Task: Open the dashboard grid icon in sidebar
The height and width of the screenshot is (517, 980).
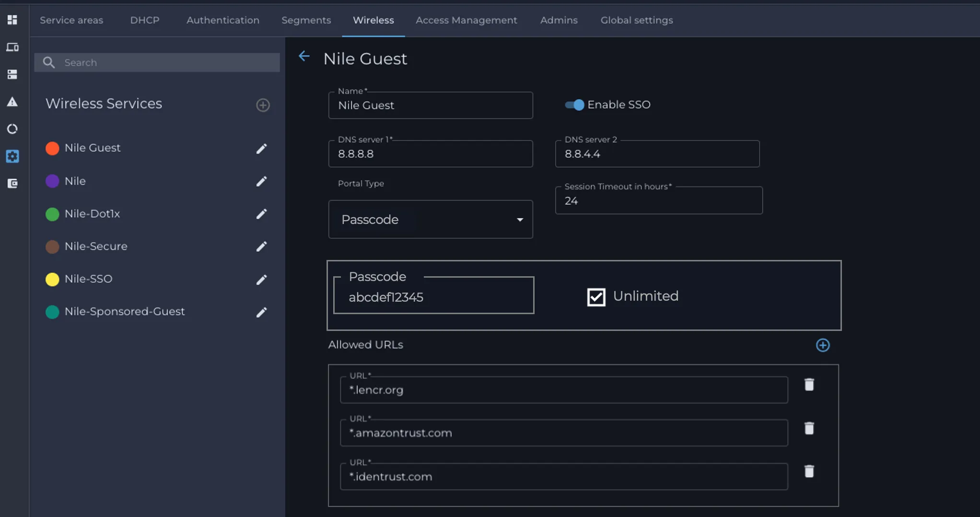Action: 12,20
